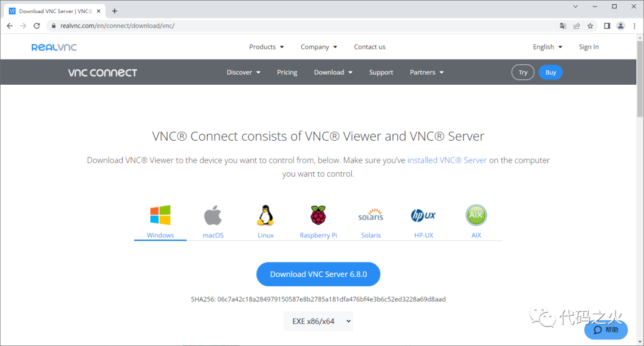Click the scrollbar up arrow
The width and height of the screenshot is (644, 346).
click(640, 38)
